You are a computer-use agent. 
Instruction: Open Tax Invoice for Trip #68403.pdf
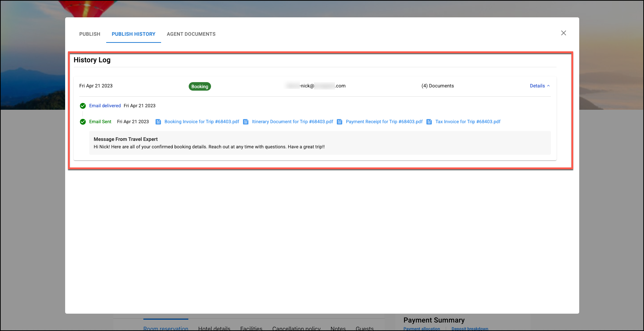tap(468, 121)
